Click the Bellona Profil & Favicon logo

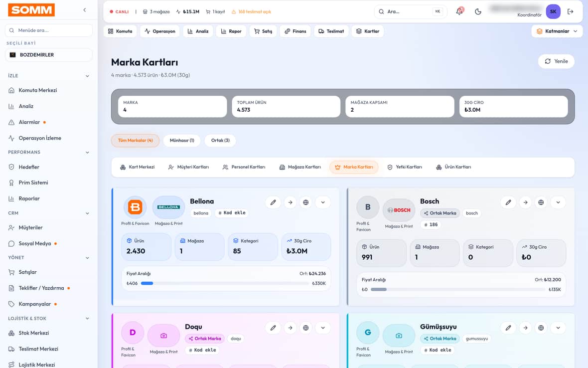point(135,207)
